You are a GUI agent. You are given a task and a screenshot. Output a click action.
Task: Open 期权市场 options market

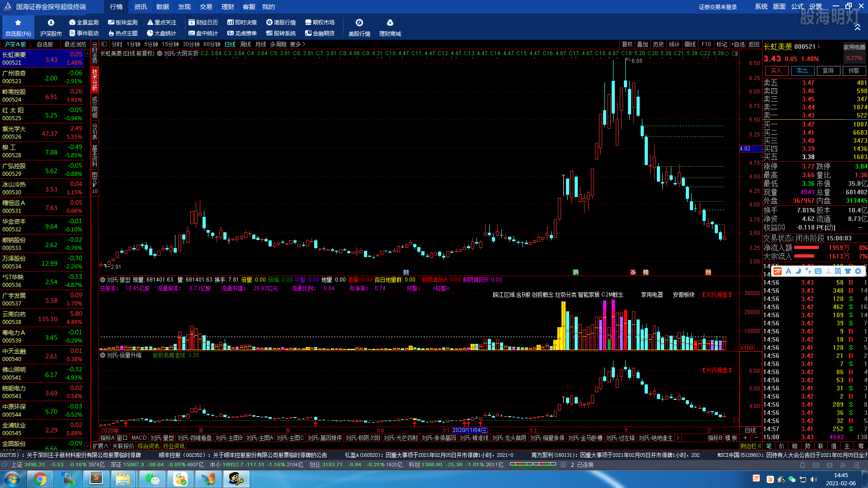(x=320, y=22)
